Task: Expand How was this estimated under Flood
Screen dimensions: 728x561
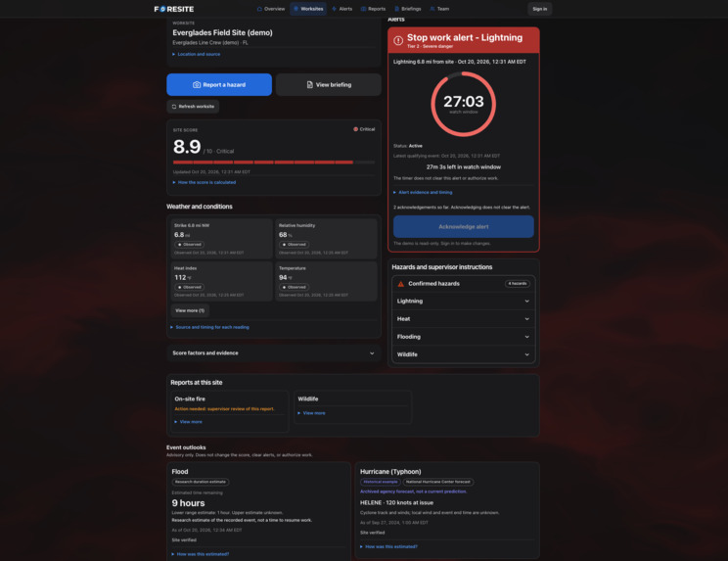Action: click(x=201, y=554)
